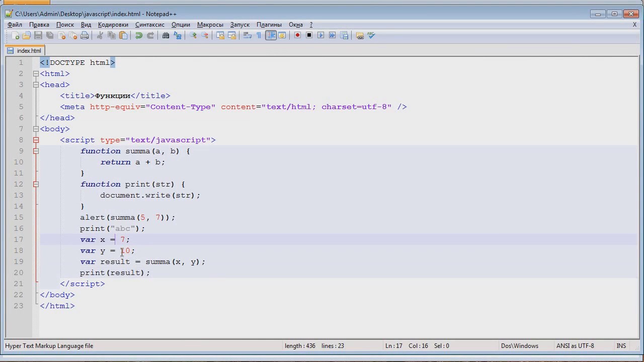Open the Опции menu
Viewport: 644px width, 362px height.
tap(181, 24)
